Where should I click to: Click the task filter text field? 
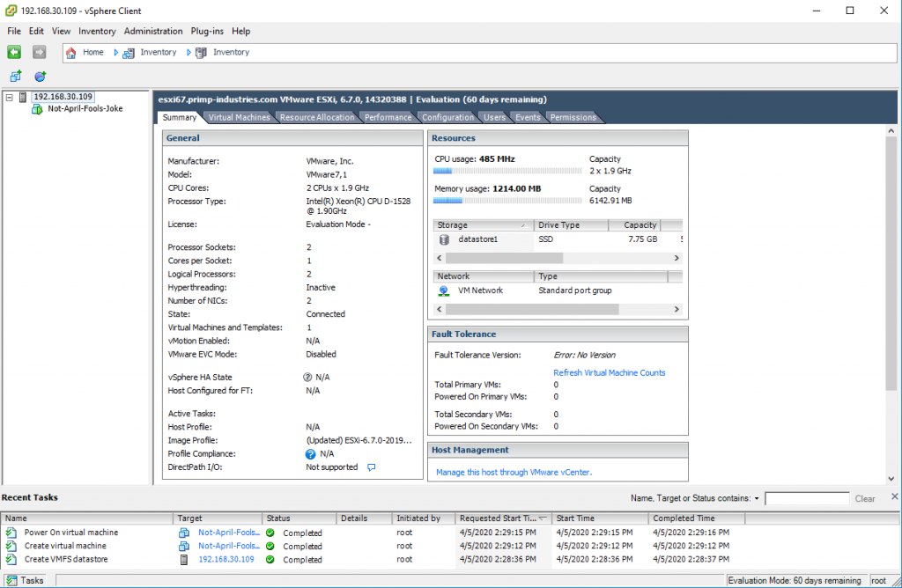click(x=807, y=499)
